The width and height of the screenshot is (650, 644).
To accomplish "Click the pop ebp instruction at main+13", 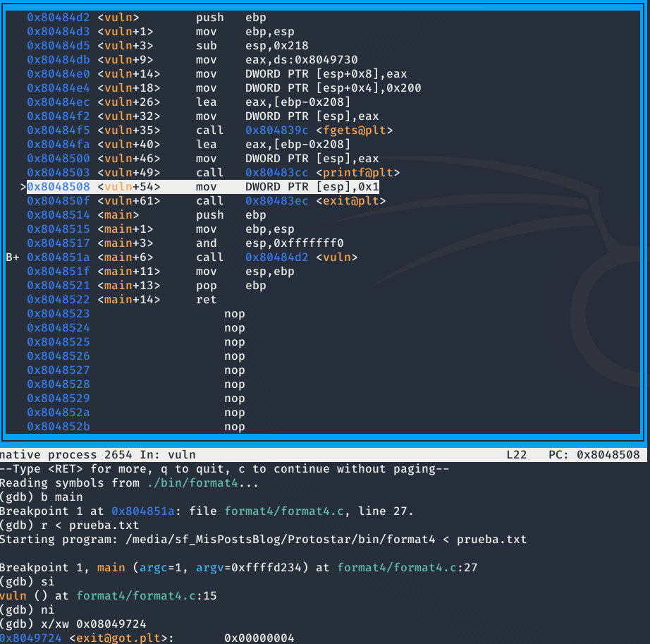I will pos(231,285).
